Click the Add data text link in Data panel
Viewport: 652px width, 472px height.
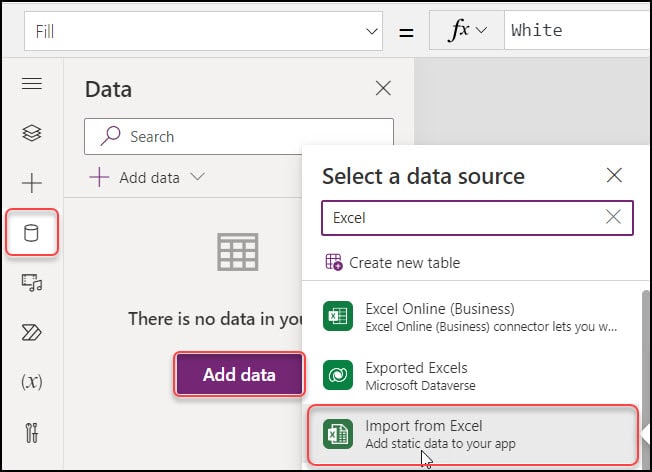pyautogui.click(x=150, y=178)
